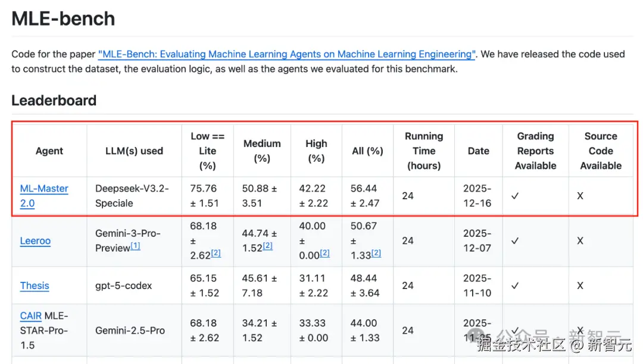
Task: Click footnote 2 beside Leeroo's 2.62 value
Action: pos(216,253)
